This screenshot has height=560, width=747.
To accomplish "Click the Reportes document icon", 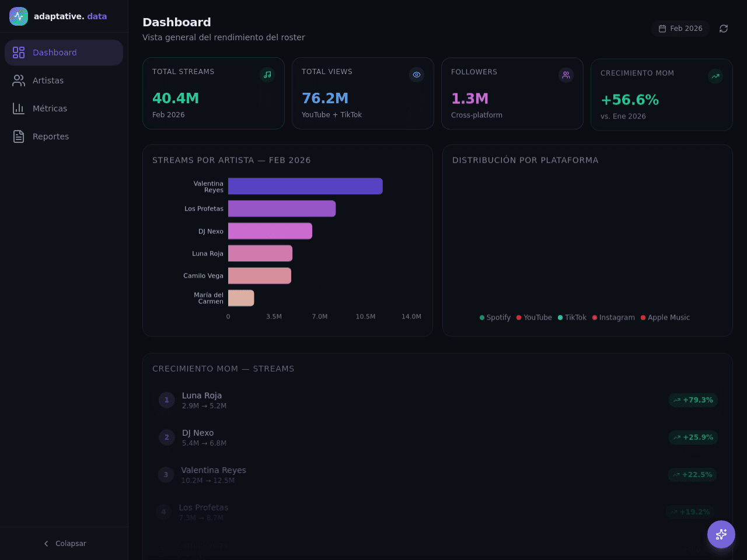I will pyautogui.click(x=19, y=136).
